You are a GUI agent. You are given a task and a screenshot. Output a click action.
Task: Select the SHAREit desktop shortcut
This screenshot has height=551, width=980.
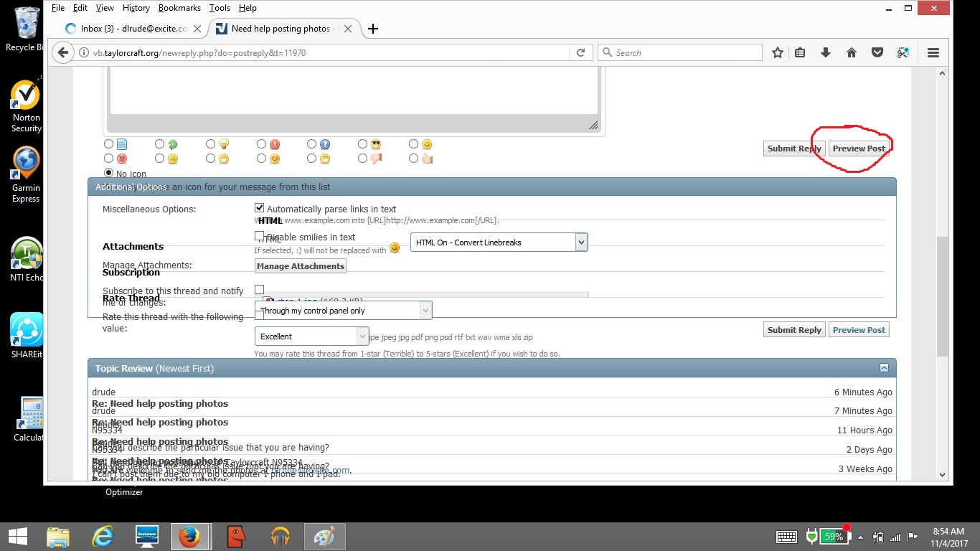click(x=27, y=336)
